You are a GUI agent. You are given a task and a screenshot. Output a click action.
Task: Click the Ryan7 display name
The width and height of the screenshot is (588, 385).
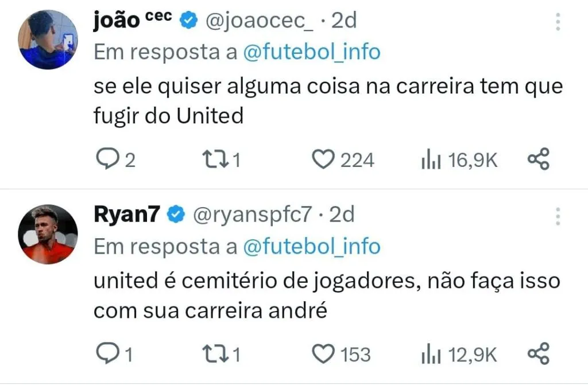pyautogui.click(x=126, y=215)
